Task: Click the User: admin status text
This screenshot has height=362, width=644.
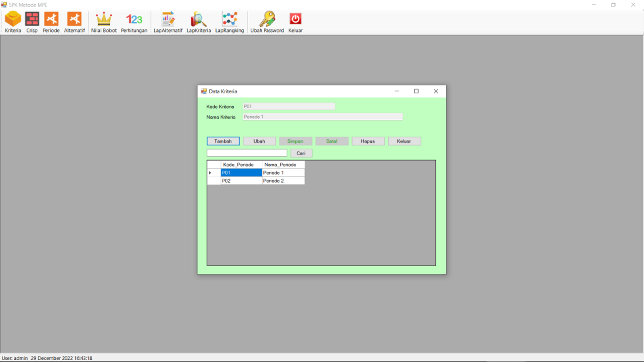Action: [x=15, y=358]
